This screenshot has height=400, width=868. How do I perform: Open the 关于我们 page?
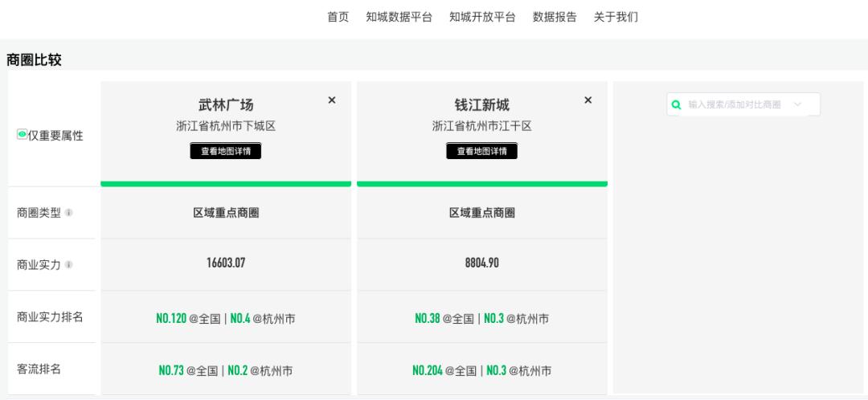click(x=616, y=18)
